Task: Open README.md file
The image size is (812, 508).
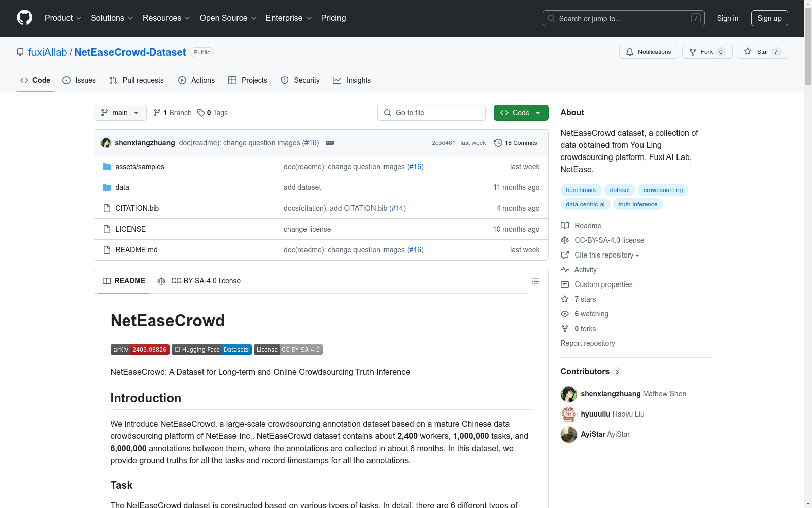Action: coord(137,250)
